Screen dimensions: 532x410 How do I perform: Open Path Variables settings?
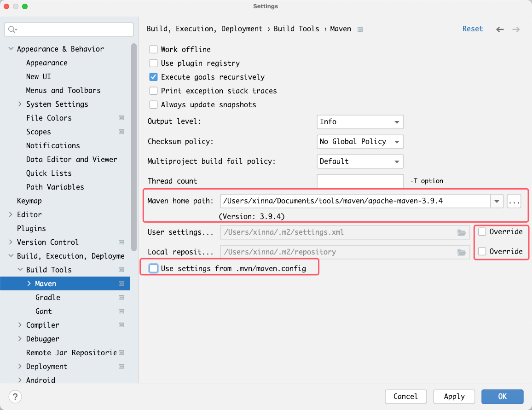(x=55, y=187)
